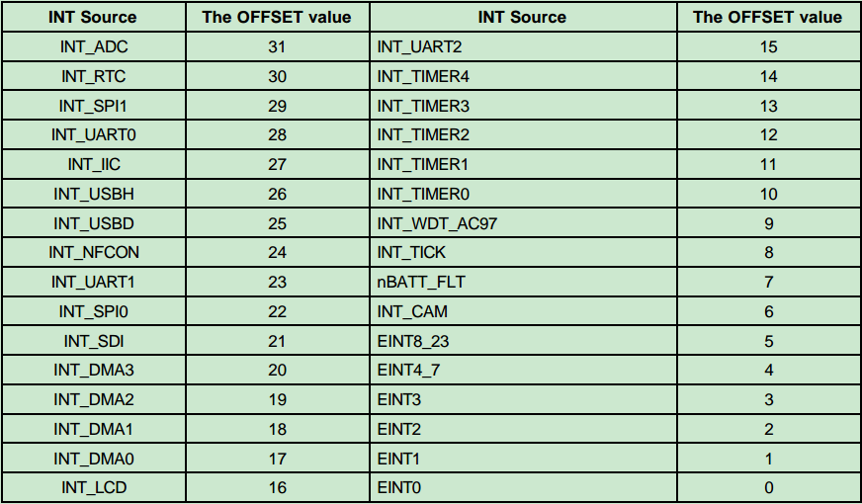Click the INT_ADC cell
Screen dimensions: 862x504
(94, 47)
